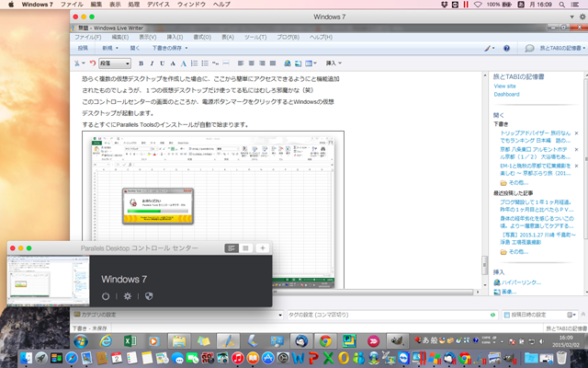Open the ツール(T) tools menu
This screenshot has height=368, width=588.
click(x=255, y=37)
